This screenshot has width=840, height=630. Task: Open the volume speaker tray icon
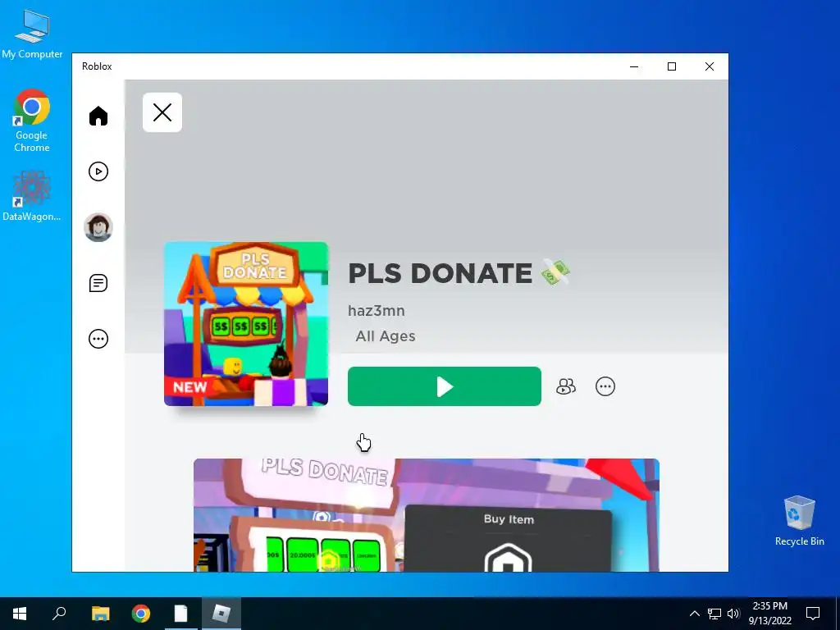pos(733,614)
